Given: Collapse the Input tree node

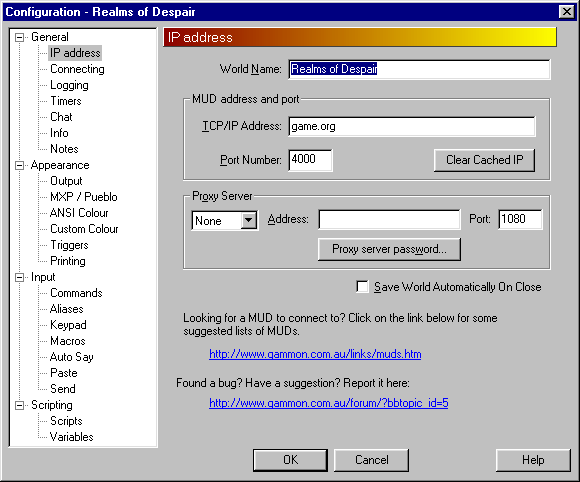Looking at the screenshot, I should point(20,277).
